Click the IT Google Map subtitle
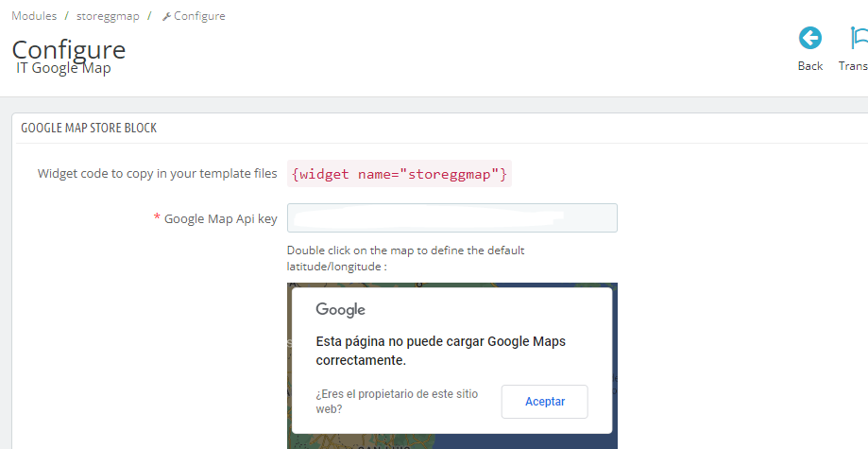Screen dimensions: 868x449 coord(63,68)
